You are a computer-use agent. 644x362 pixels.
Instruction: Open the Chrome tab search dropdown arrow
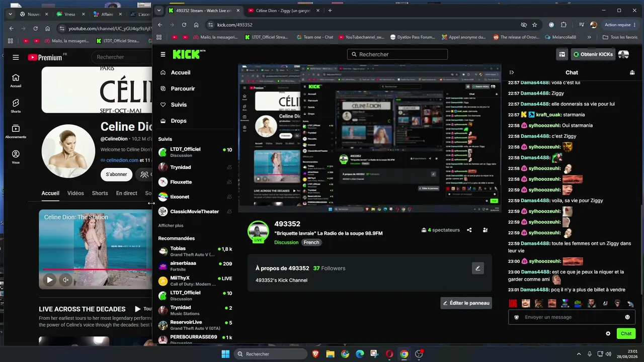[159, 10]
